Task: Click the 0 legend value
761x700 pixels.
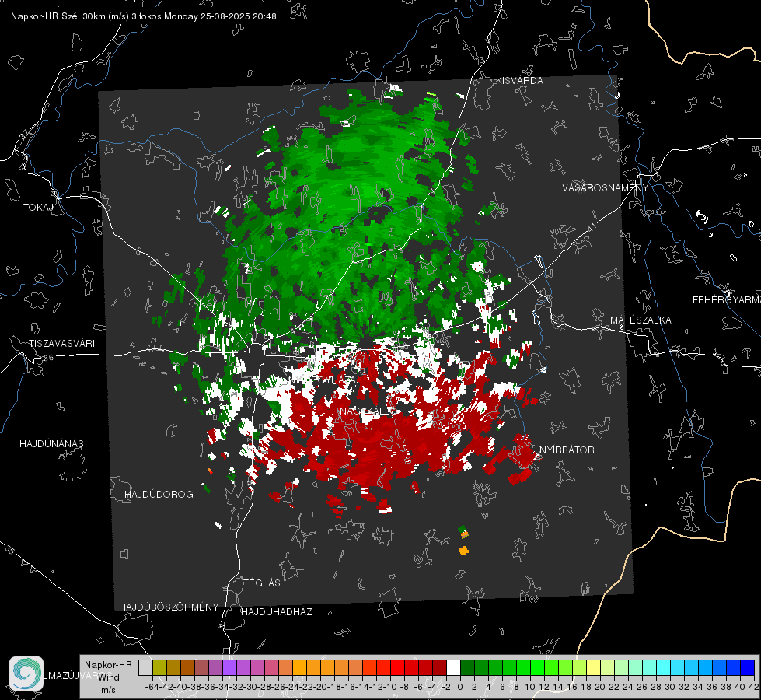Action: pyautogui.click(x=460, y=687)
